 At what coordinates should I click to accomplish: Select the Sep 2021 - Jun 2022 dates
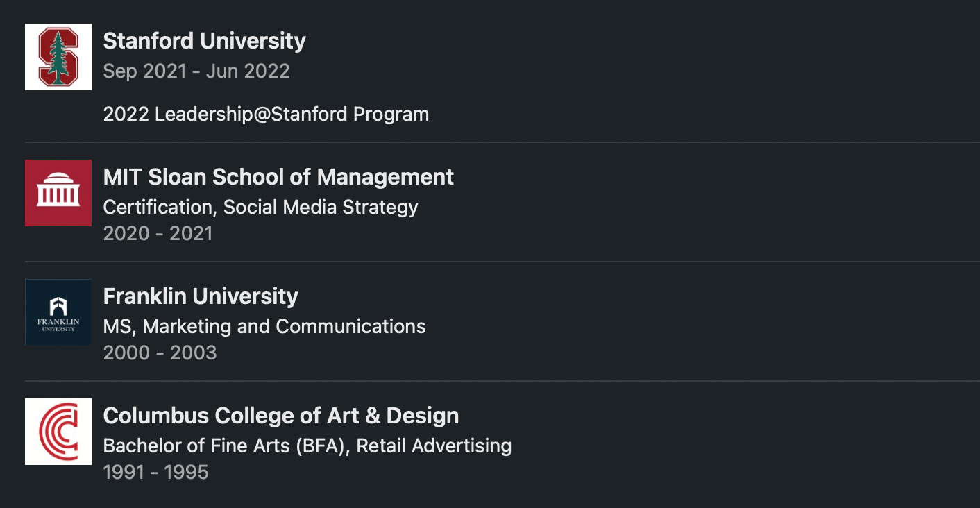click(196, 71)
